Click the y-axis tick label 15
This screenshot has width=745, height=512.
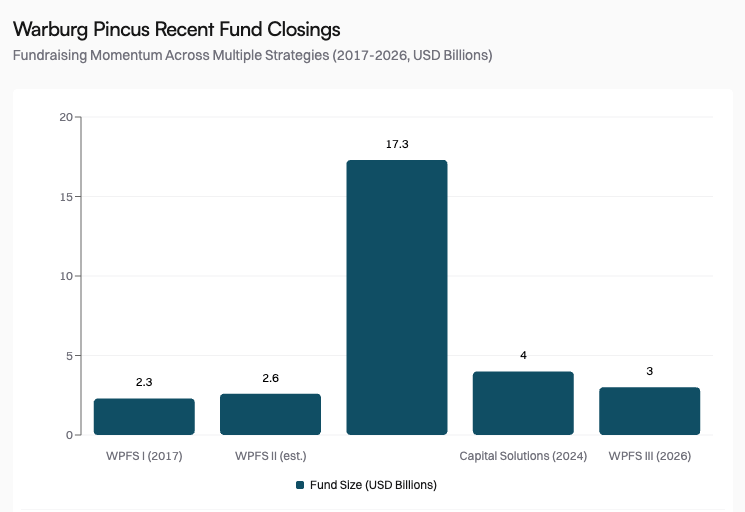66,197
